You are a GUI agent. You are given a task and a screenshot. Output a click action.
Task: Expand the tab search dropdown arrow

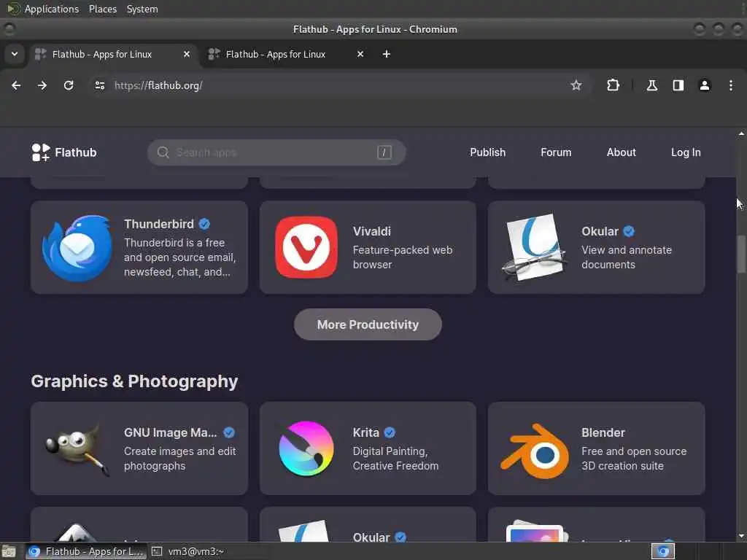coord(15,54)
